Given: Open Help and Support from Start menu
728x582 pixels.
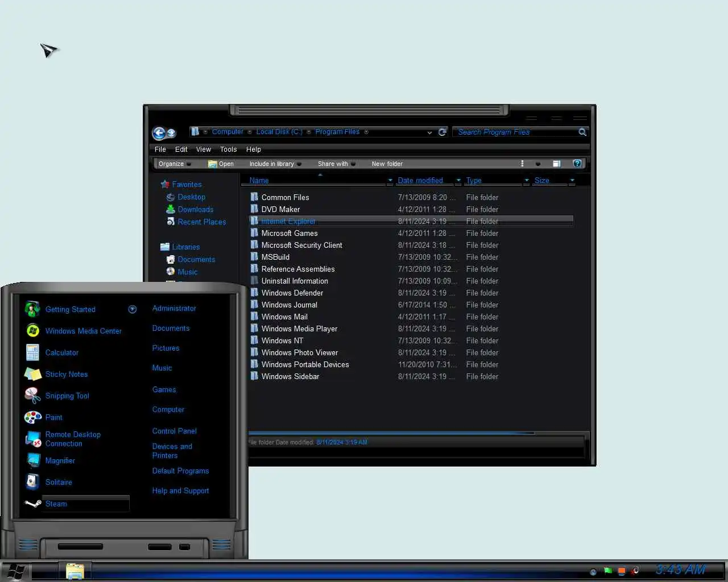Looking at the screenshot, I should (180, 490).
